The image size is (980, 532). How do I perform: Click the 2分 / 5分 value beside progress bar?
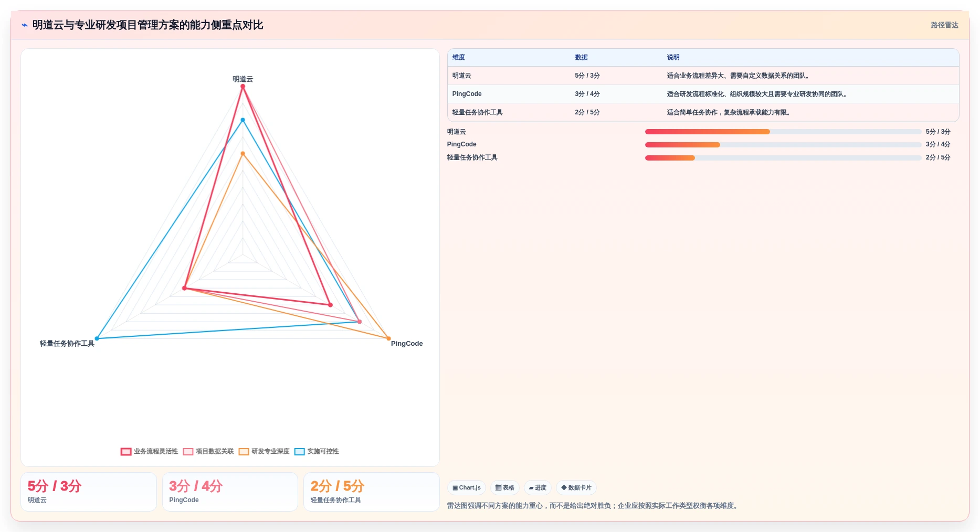(x=938, y=157)
